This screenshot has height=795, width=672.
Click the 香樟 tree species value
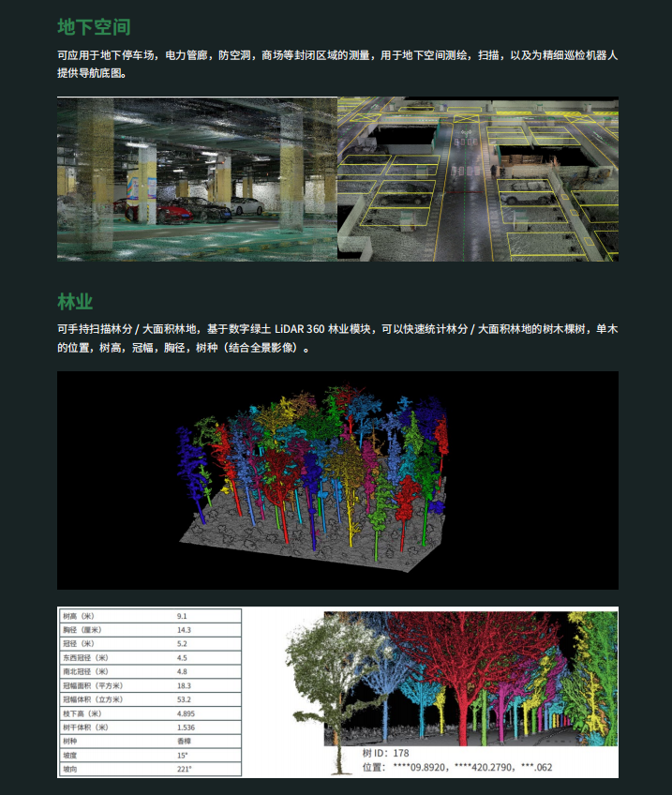click(185, 741)
